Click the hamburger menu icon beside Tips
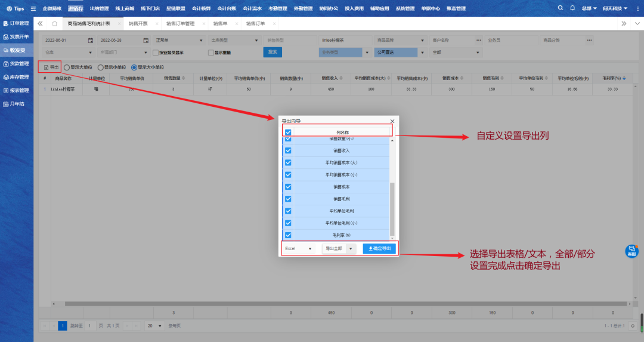Screen dimensions: 644x342 (x=33, y=9)
